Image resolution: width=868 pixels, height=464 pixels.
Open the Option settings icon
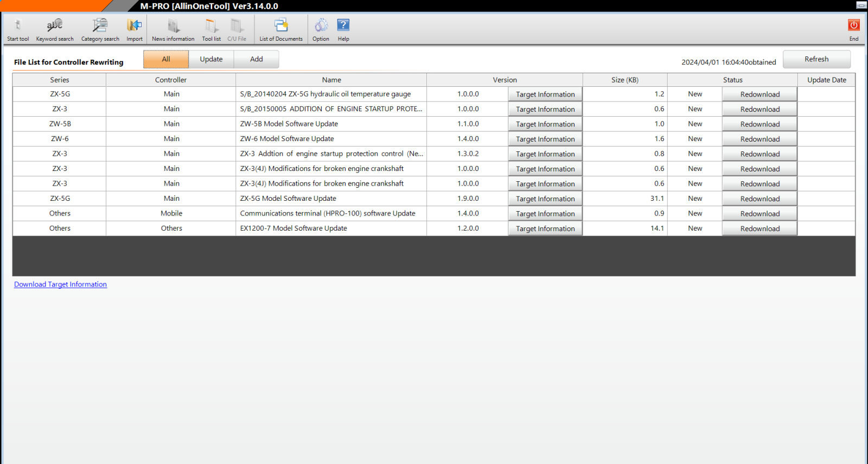tap(321, 29)
